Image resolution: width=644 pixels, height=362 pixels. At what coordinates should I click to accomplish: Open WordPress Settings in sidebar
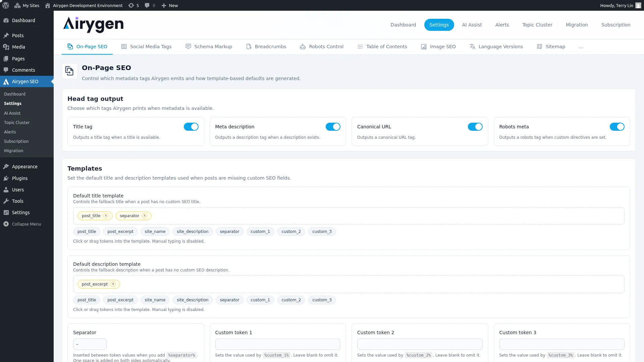coord(27,213)
